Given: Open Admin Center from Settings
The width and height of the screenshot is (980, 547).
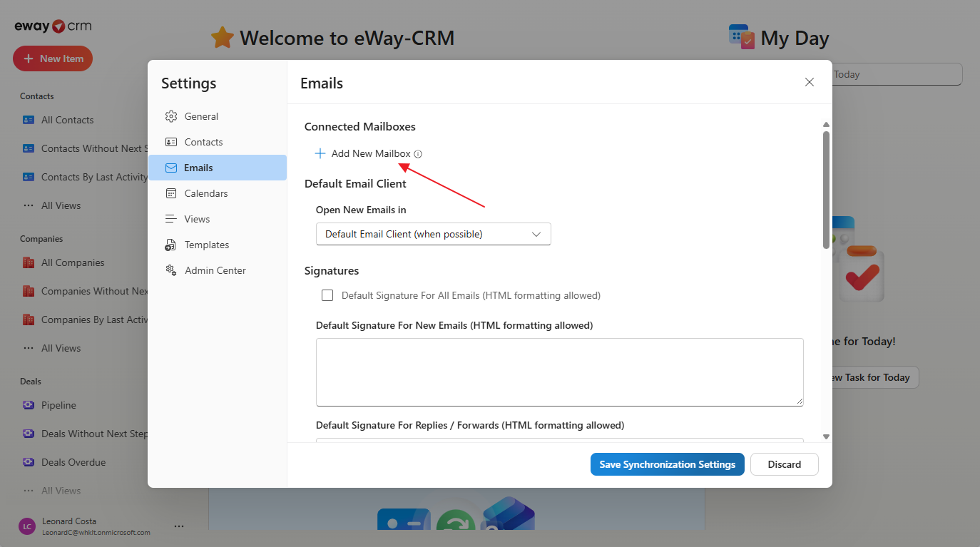Looking at the screenshot, I should pos(218,270).
